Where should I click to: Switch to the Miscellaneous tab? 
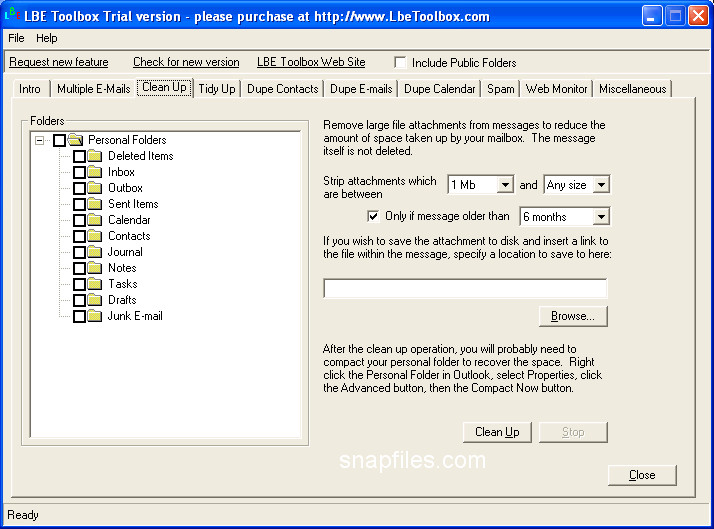coord(632,89)
